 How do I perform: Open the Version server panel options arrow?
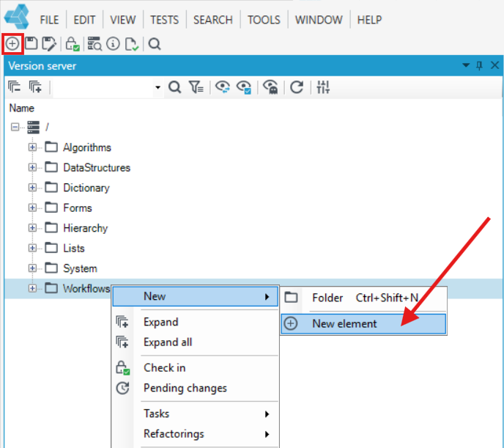click(466, 65)
